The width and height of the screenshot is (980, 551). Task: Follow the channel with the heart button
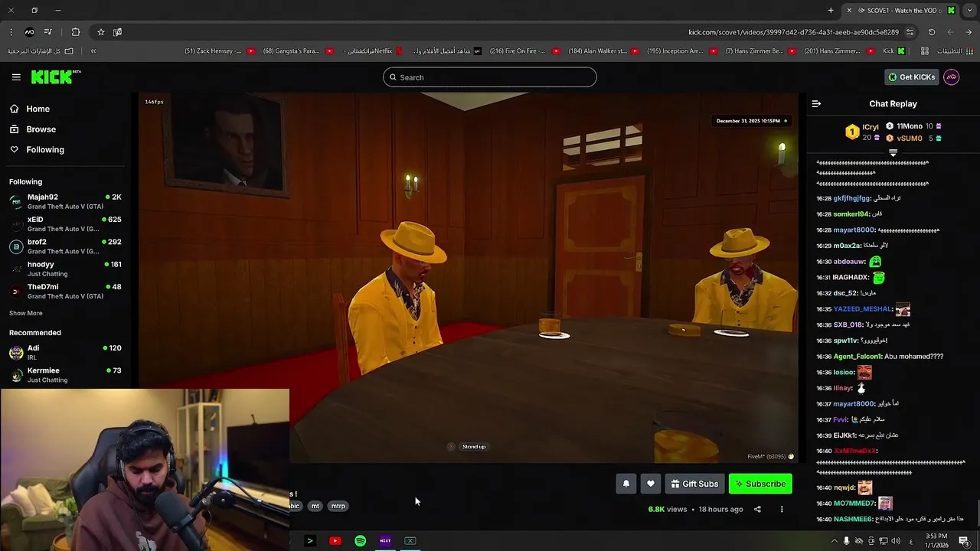tap(651, 484)
